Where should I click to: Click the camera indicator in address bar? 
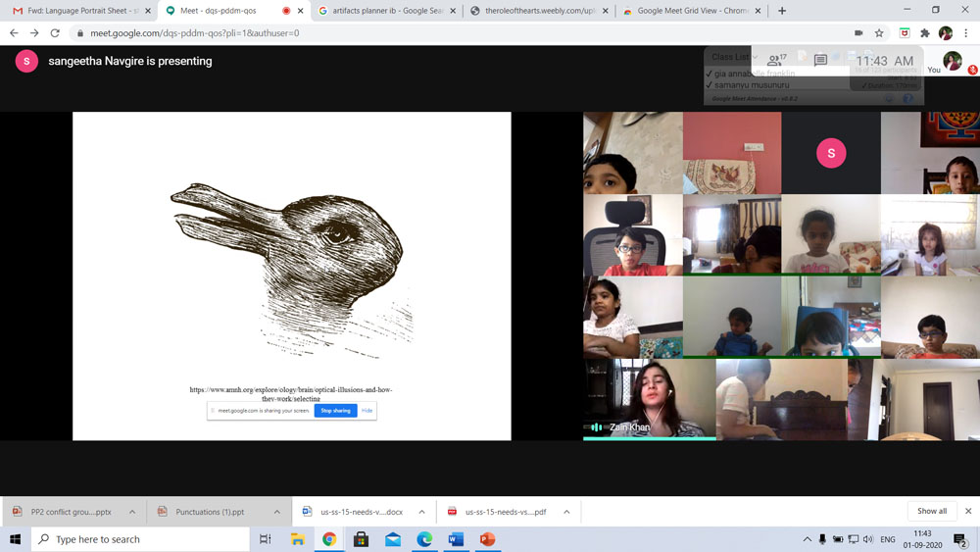coord(858,33)
